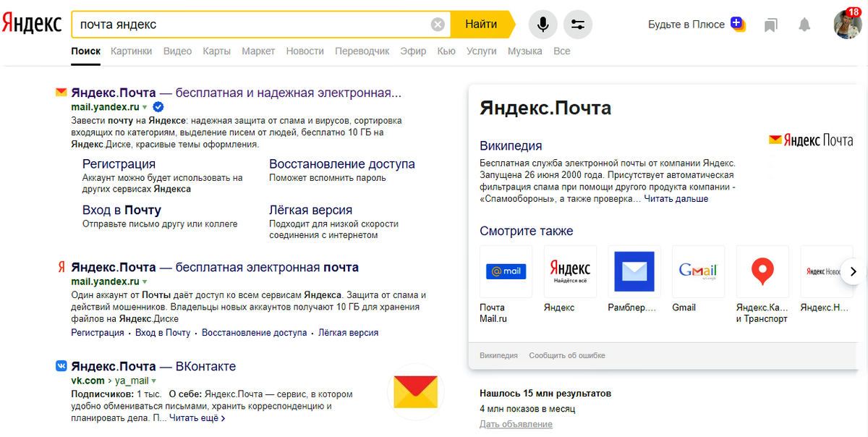
Task: Click Сообщить об ошибке link
Action: pos(567,355)
